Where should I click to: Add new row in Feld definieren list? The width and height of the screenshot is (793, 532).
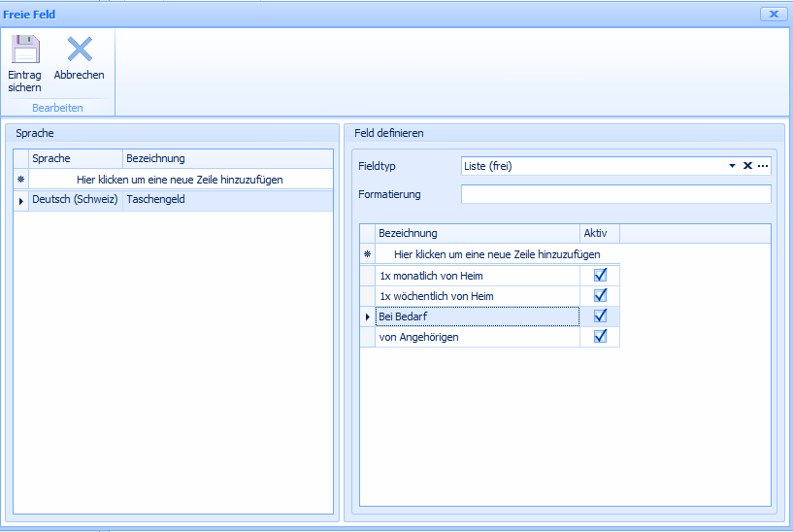click(x=497, y=254)
